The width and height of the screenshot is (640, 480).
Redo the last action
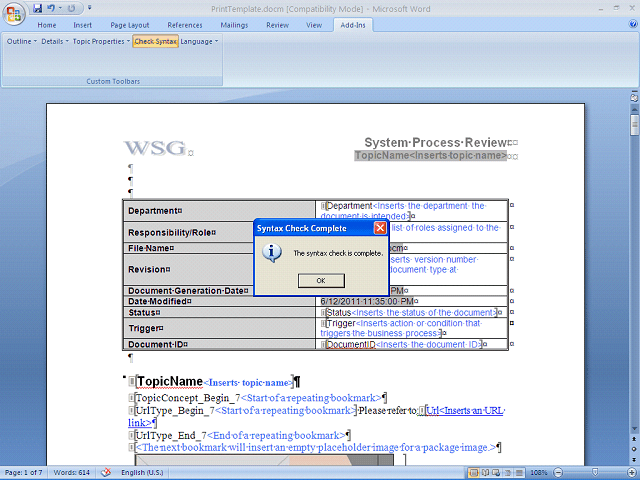tap(71, 8)
